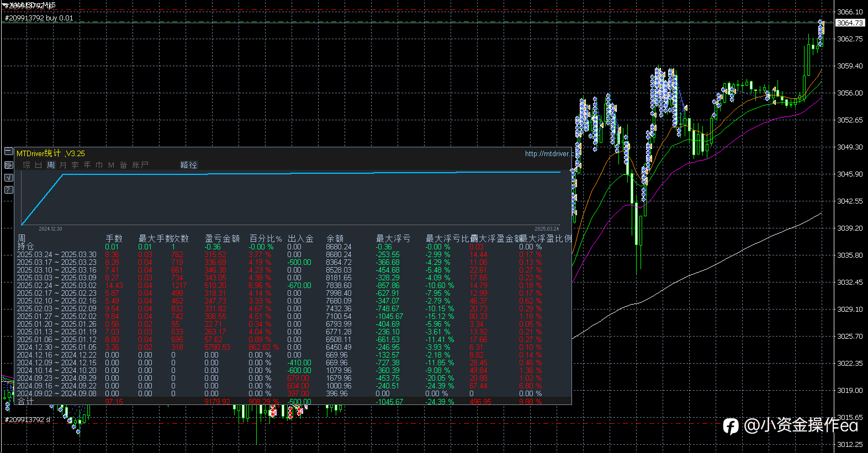Switch to the 年 yearly tab
Screen dimensions: 868x453
[x=87, y=165]
